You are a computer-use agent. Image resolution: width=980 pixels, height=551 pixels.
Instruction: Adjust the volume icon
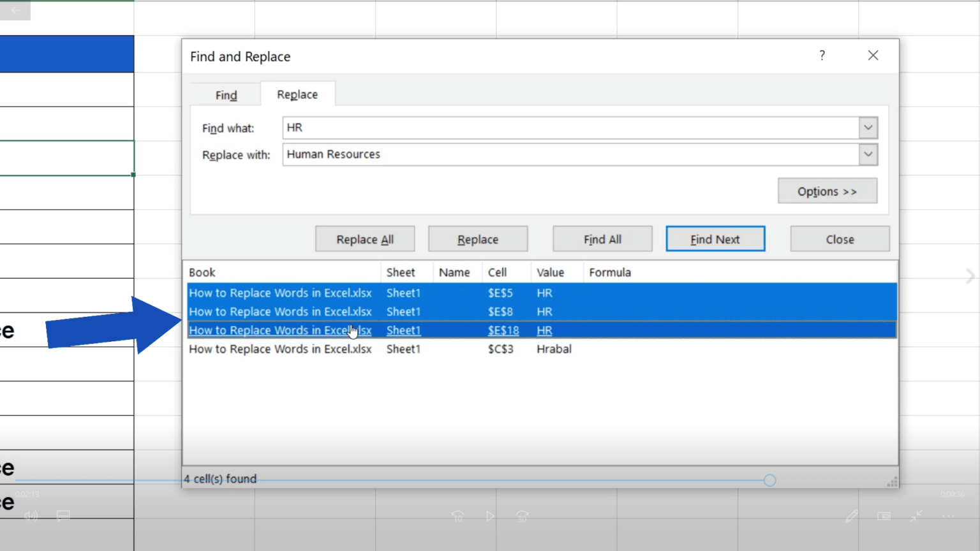[31, 516]
